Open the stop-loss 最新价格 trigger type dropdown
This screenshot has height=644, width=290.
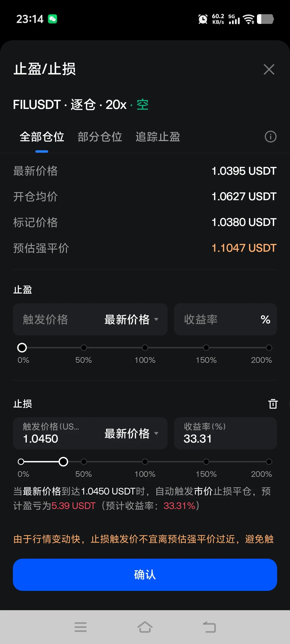[x=131, y=433]
